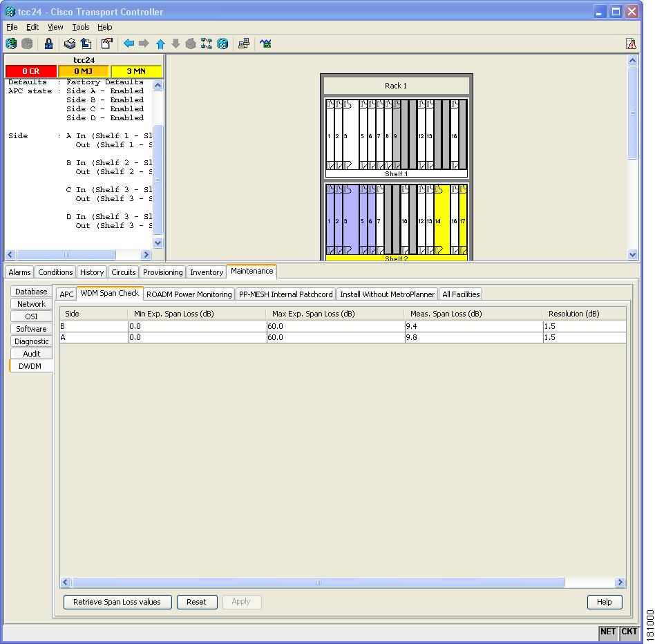Select the Software side tab

pos(31,329)
